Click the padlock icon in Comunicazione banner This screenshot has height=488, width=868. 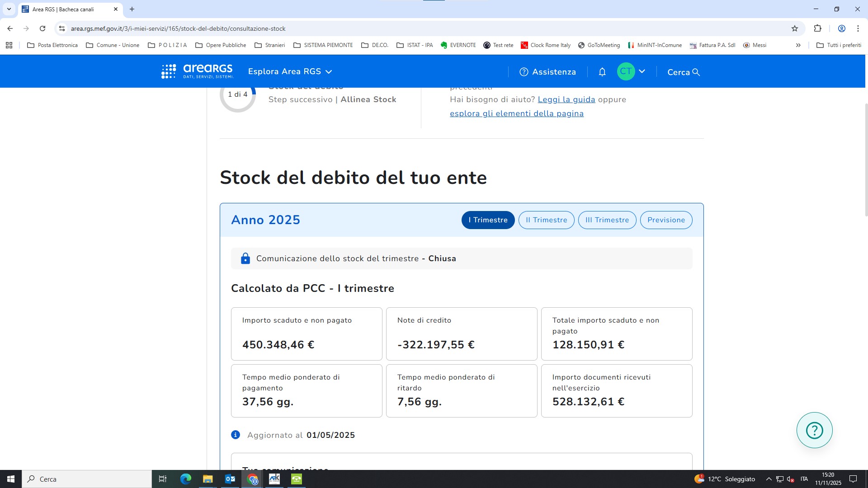pyautogui.click(x=245, y=258)
